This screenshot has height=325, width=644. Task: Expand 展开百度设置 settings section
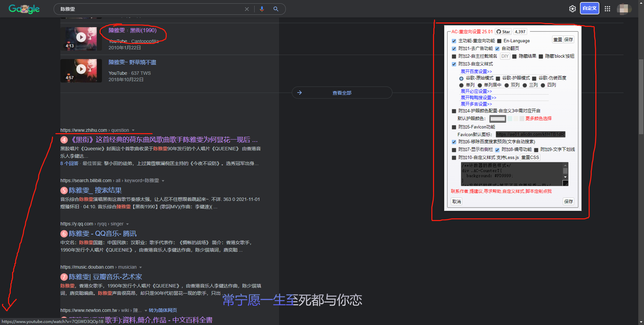[x=476, y=71]
